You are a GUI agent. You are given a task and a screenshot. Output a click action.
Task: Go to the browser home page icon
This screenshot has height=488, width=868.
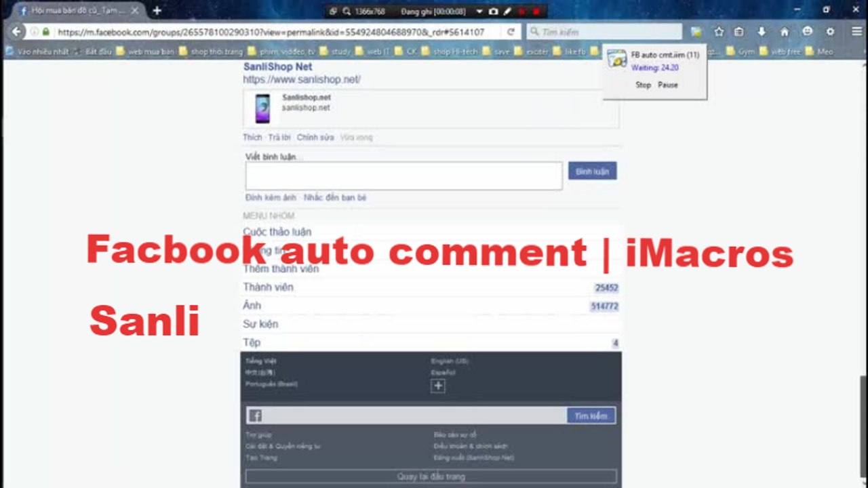[x=785, y=32]
